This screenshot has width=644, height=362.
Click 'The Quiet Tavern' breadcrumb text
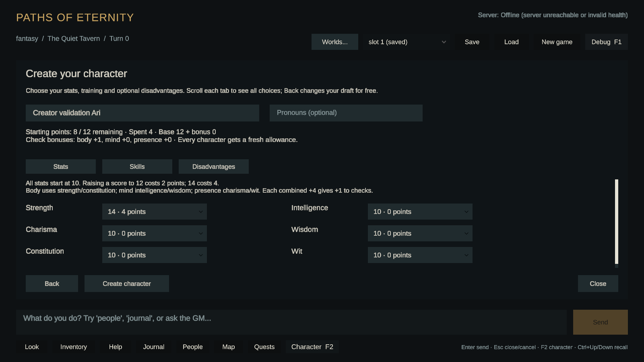(74, 39)
